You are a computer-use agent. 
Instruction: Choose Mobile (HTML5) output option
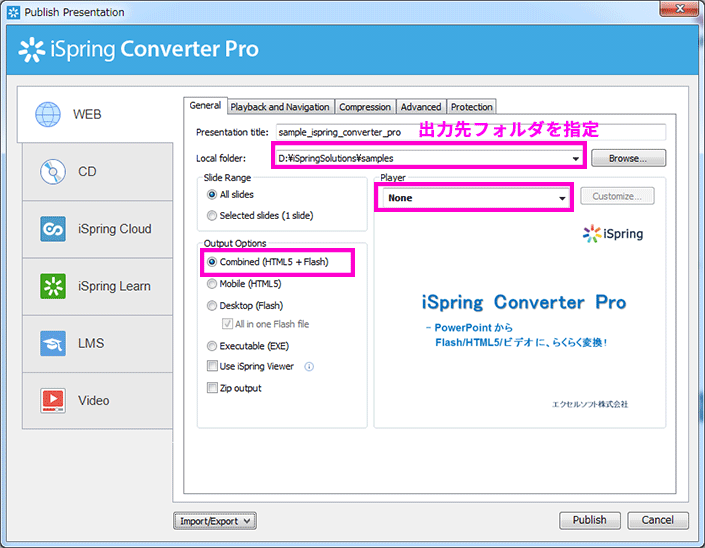[212, 284]
